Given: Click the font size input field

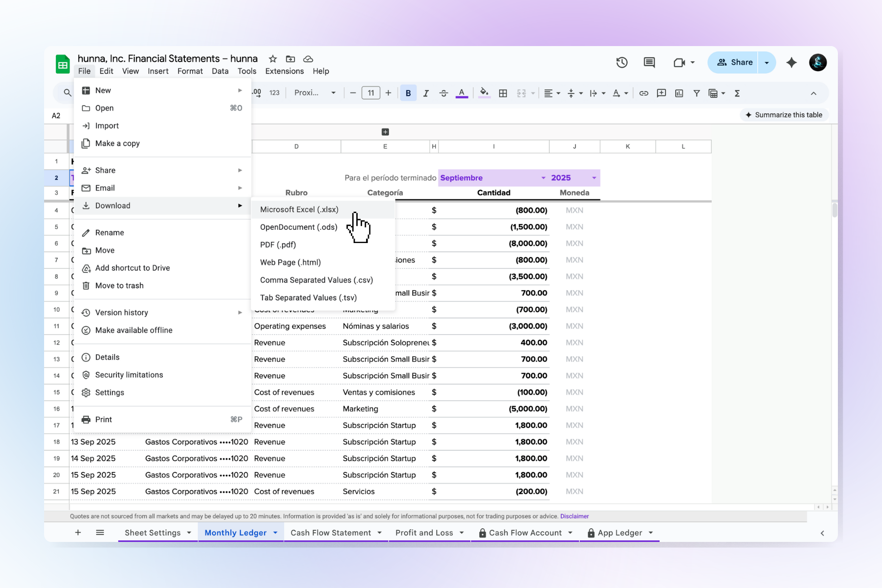Looking at the screenshot, I should coord(371,93).
